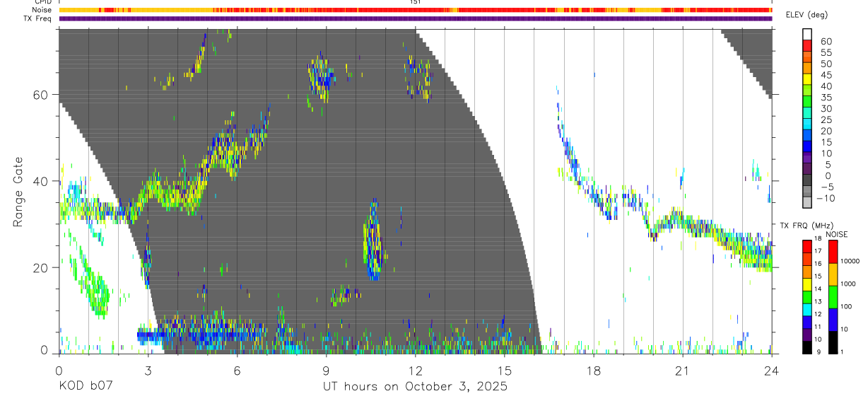Click the '12' tick label on the UT hours axis
This screenshot has width=868, height=401.
pyautogui.click(x=415, y=371)
